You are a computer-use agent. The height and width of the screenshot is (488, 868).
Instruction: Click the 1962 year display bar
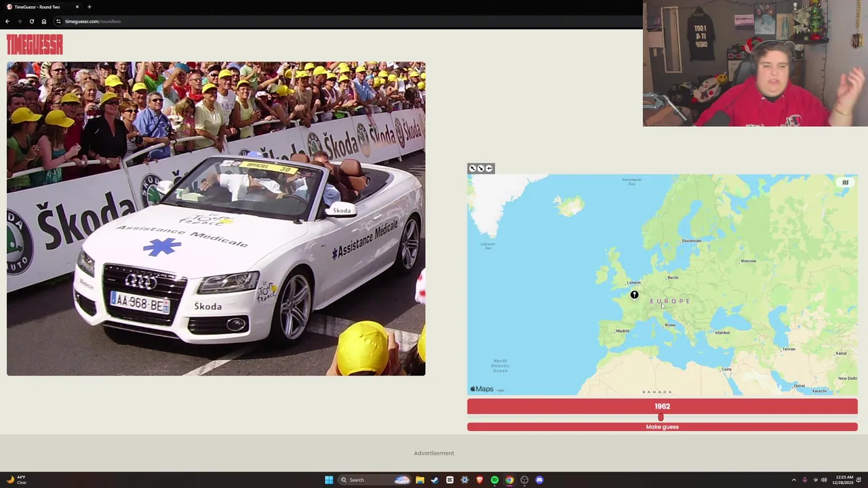tap(662, 407)
